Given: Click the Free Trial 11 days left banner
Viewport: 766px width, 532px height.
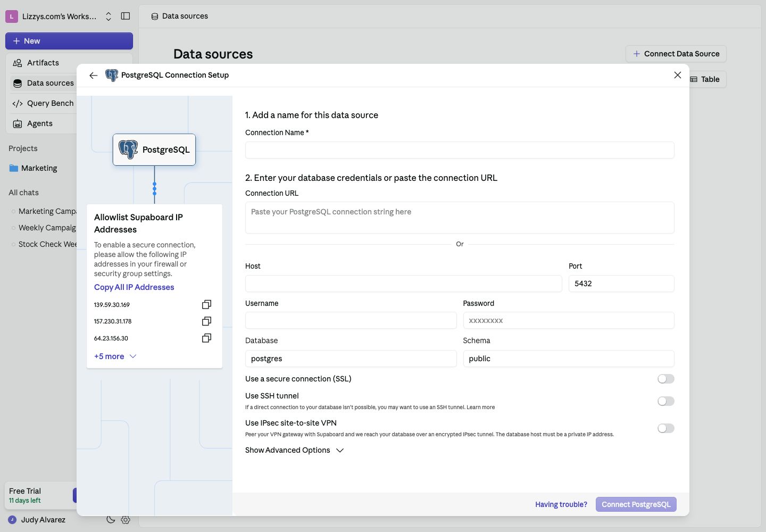Looking at the screenshot, I should pyautogui.click(x=40, y=495).
